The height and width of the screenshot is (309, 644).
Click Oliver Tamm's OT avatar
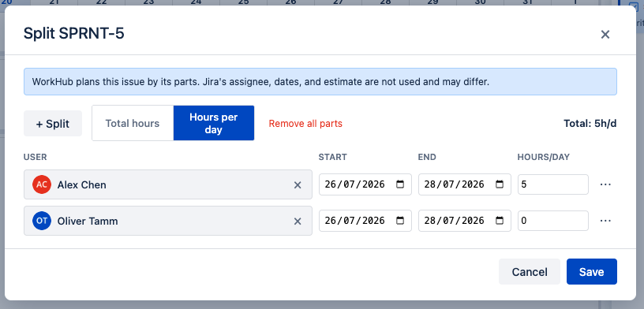click(42, 221)
